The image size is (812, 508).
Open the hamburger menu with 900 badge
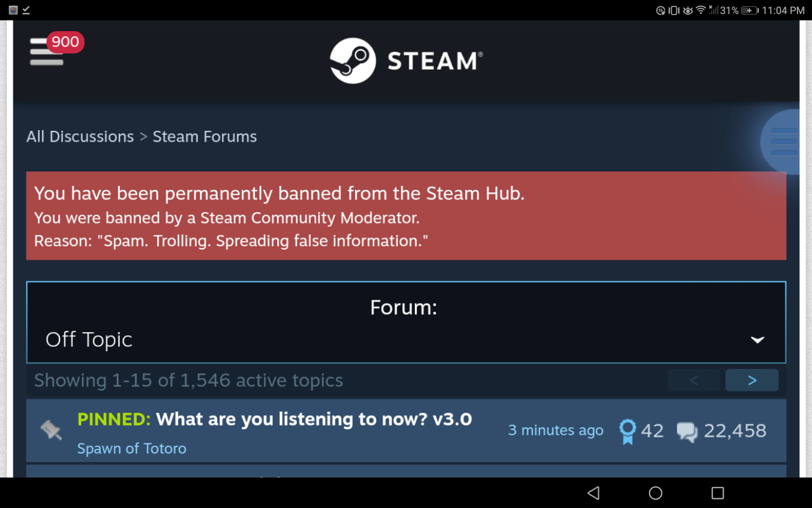coord(47,51)
